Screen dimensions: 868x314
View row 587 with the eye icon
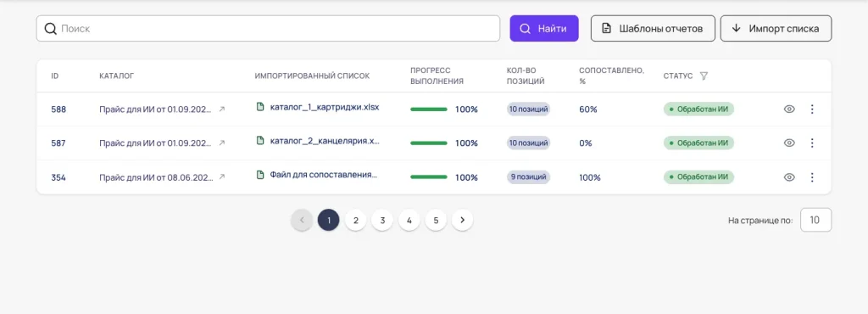pyautogui.click(x=789, y=143)
